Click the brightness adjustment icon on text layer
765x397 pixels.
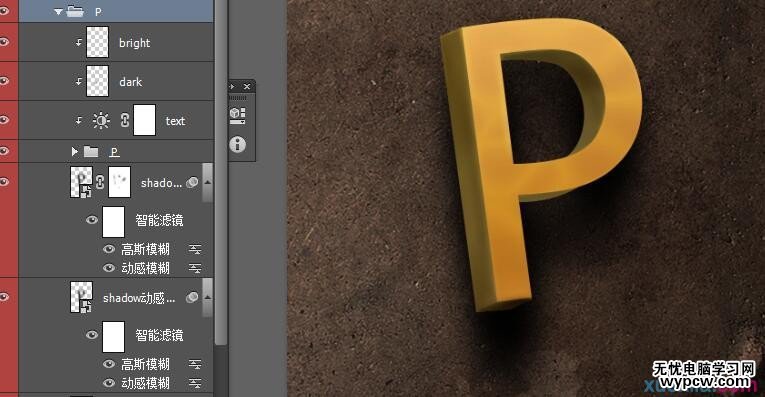[101, 120]
